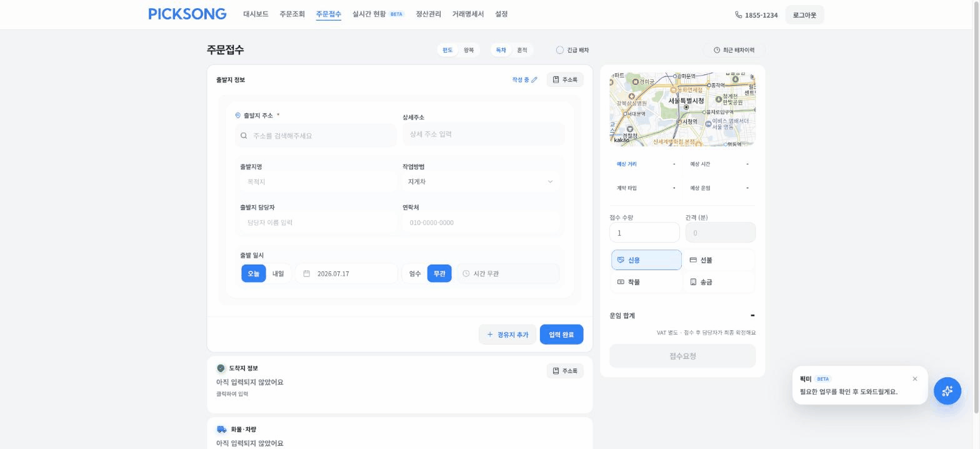980x449 pixels.
Task: Click the PICKSONG logo
Action: click(x=187, y=14)
